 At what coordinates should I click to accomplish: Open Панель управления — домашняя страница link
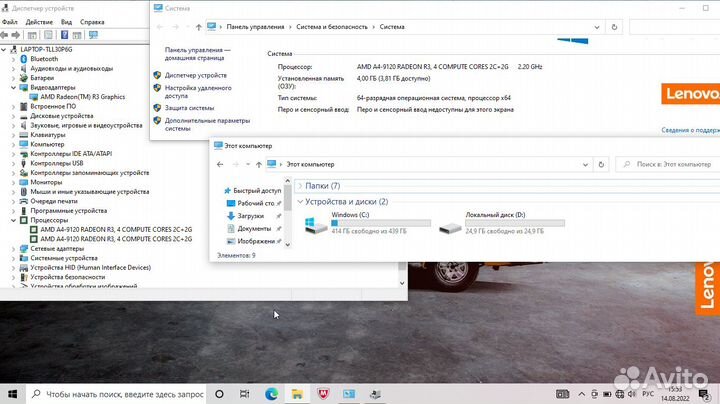(x=197, y=54)
